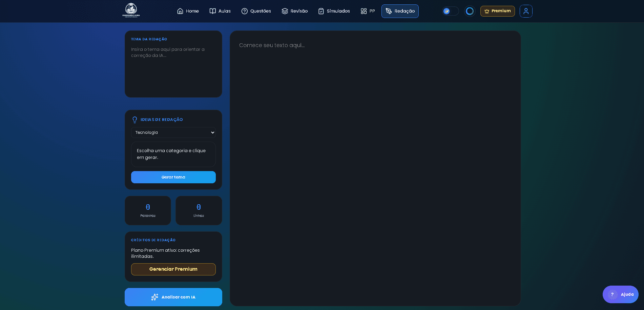Click the house icon for Home
This screenshot has width=644, height=310.
180,11
